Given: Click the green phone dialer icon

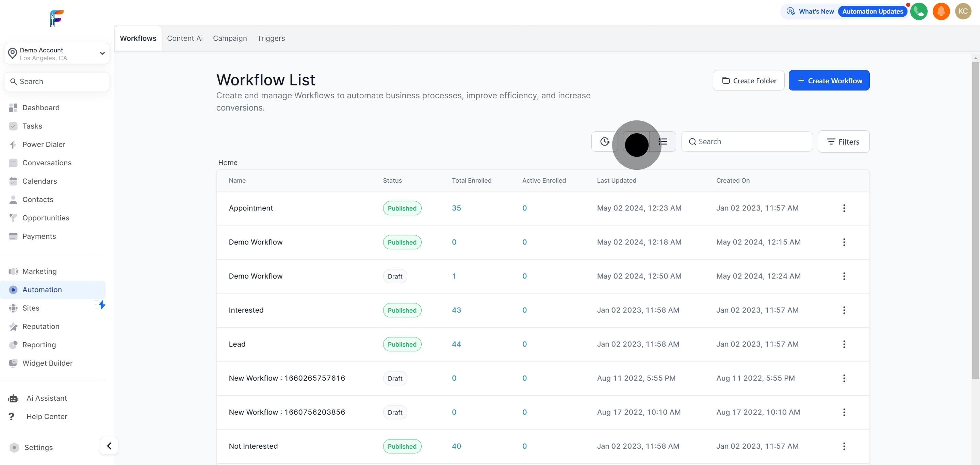Looking at the screenshot, I should pos(919,12).
